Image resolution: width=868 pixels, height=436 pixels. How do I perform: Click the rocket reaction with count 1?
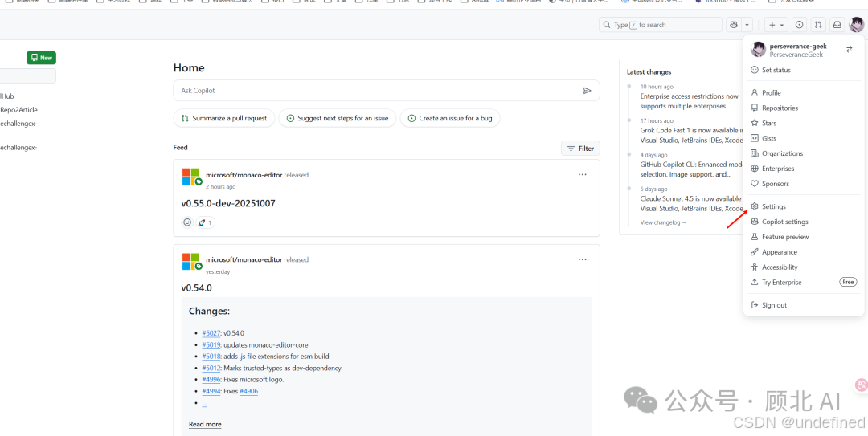[205, 222]
